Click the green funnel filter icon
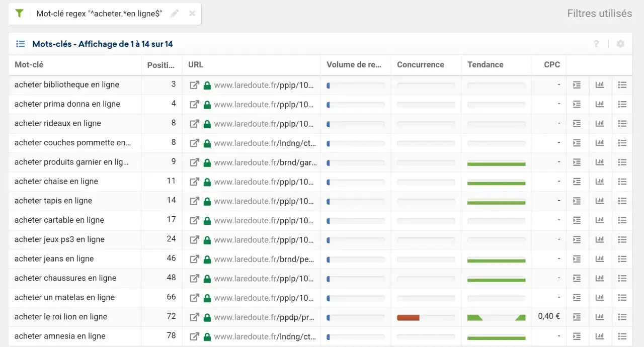The width and height of the screenshot is (644, 347). (19, 14)
